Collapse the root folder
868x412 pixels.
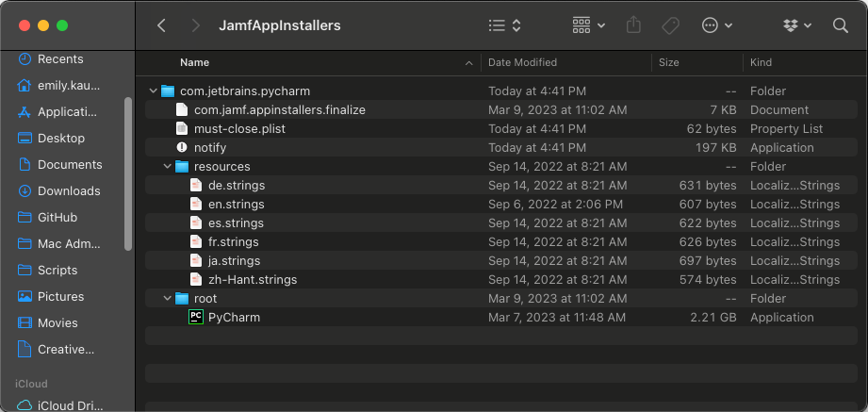click(167, 299)
